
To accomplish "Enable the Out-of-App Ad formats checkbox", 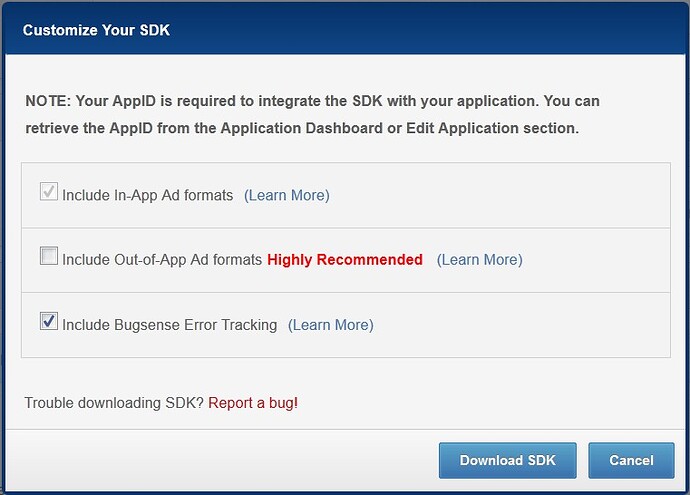I will [x=48, y=256].
